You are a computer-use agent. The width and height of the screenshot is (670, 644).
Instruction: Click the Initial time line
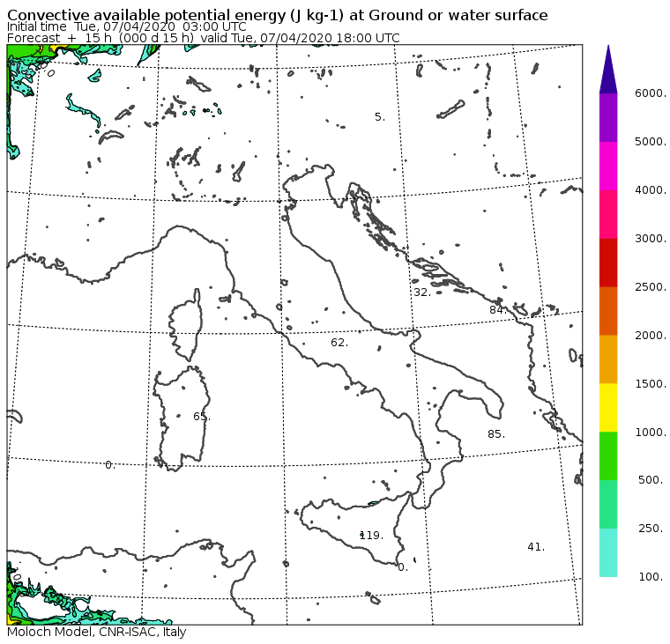coord(126,27)
